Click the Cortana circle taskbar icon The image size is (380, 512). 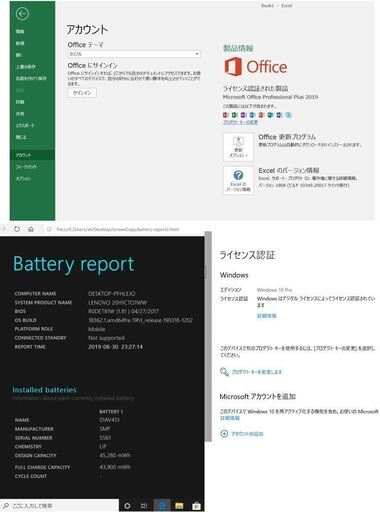[127, 506]
